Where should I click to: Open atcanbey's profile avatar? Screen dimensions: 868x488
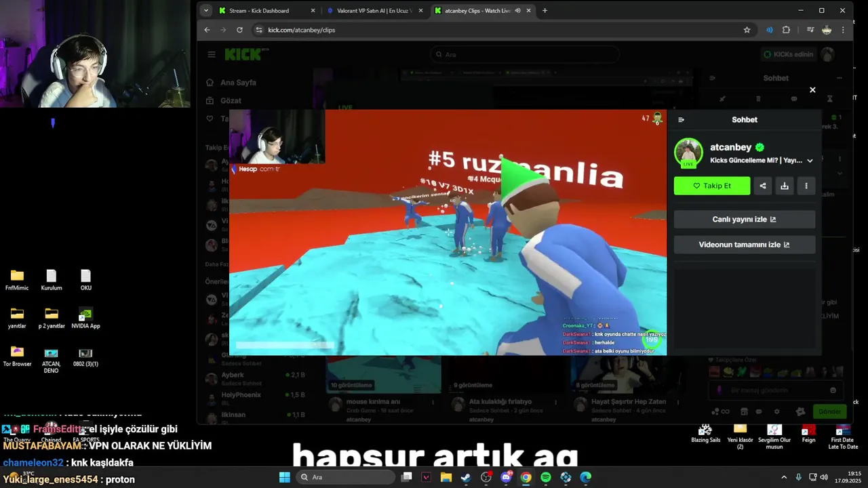688,152
